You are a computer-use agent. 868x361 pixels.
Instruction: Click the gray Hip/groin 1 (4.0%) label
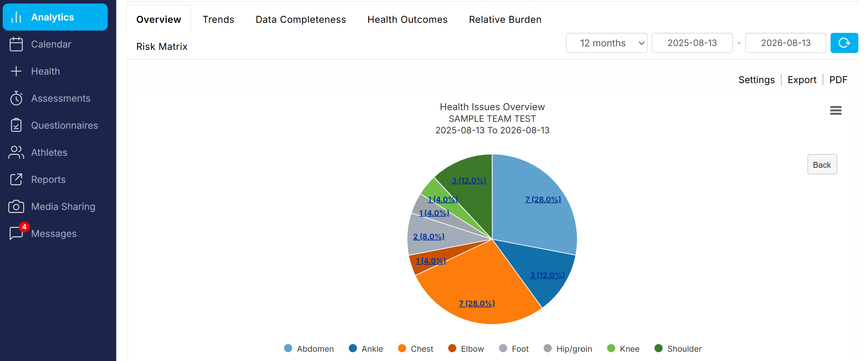(x=434, y=213)
